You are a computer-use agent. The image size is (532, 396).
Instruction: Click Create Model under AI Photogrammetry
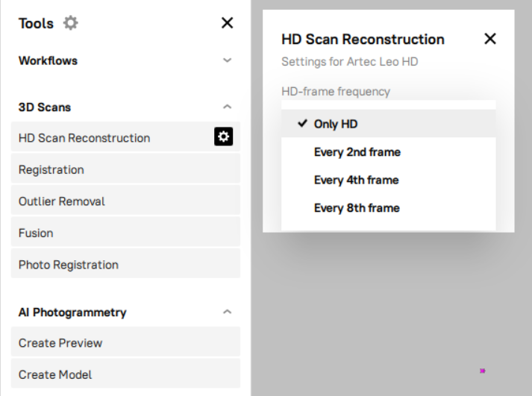pyautogui.click(x=125, y=374)
